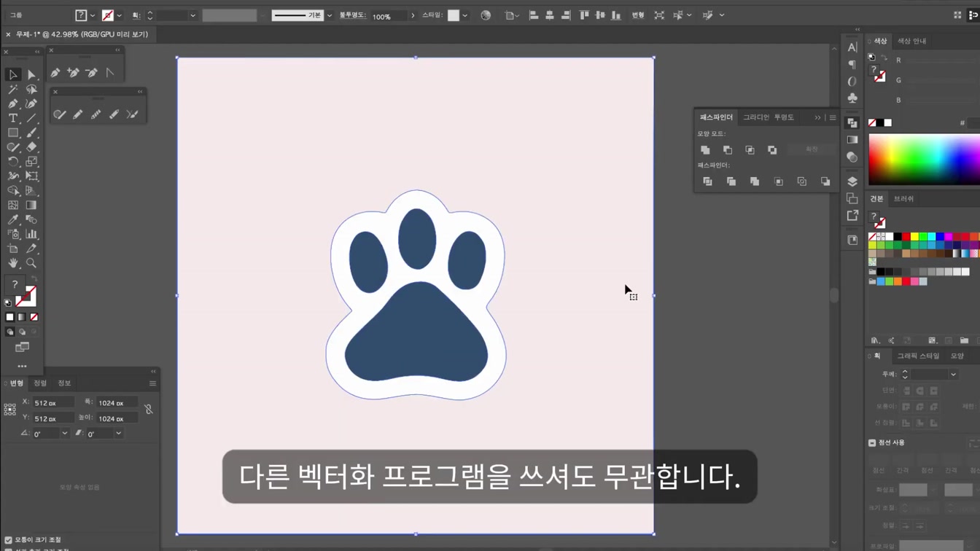Select the Rotate tool
This screenshot has width=980, height=551.
pos(13,162)
